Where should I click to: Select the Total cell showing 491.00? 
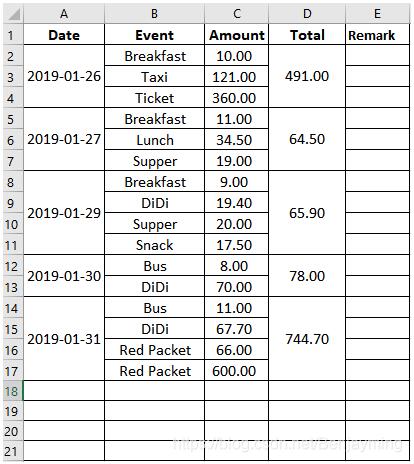307,76
